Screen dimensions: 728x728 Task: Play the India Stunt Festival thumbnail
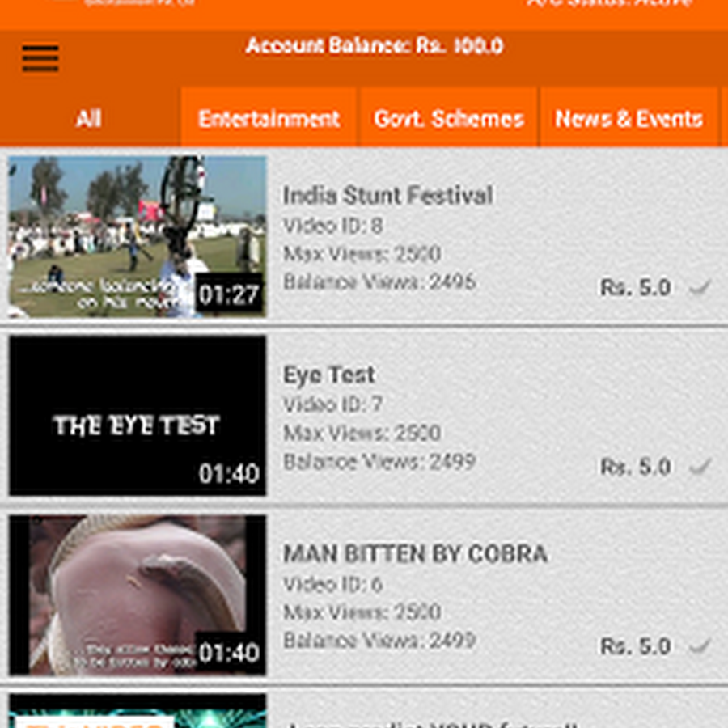[138, 237]
